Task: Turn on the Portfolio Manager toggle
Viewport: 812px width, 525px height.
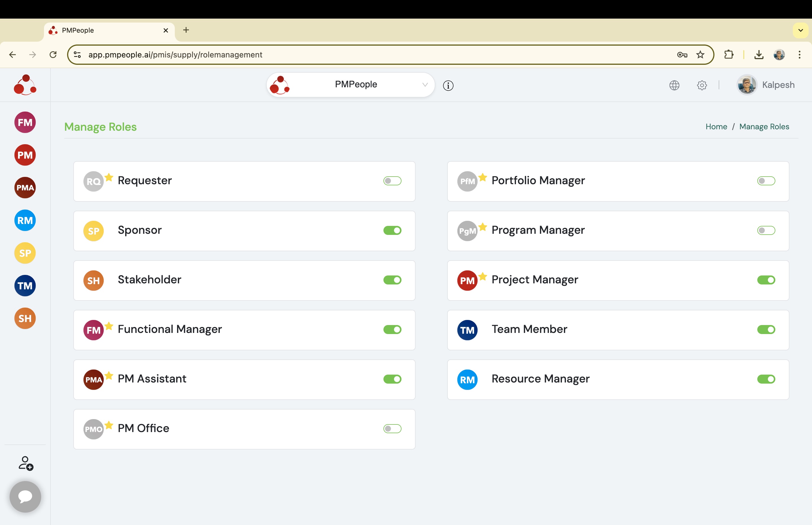Action: (766, 181)
